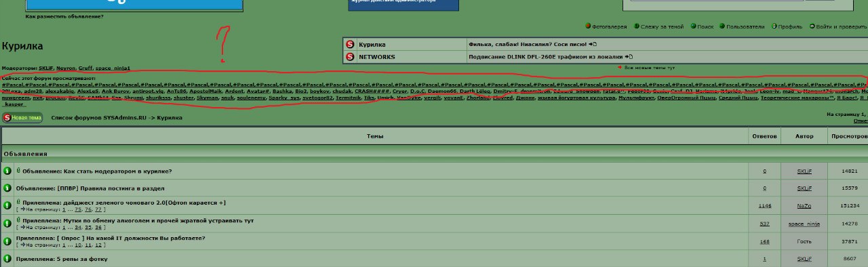Click status icon of Как стать модератором announcement

(7, 171)
